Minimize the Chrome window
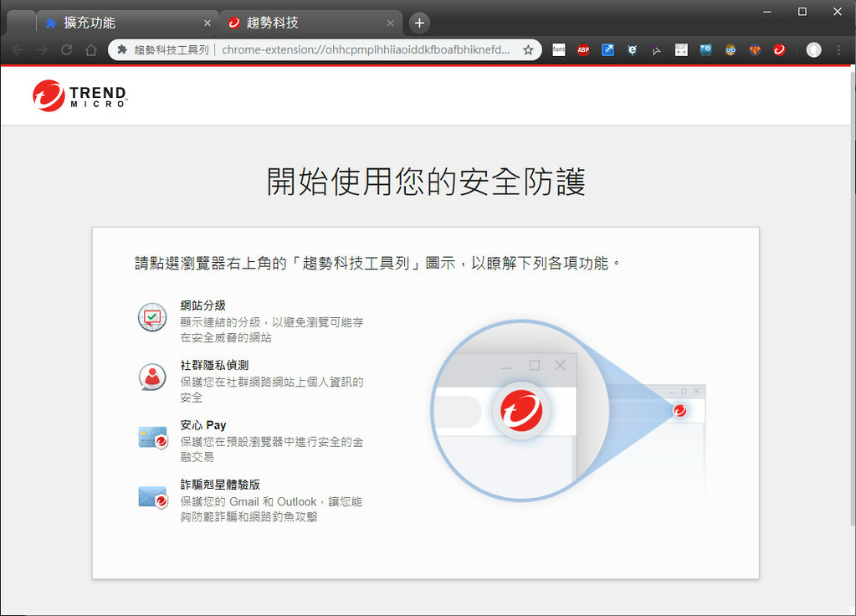The image size is (856, 616). coord(767,12)
